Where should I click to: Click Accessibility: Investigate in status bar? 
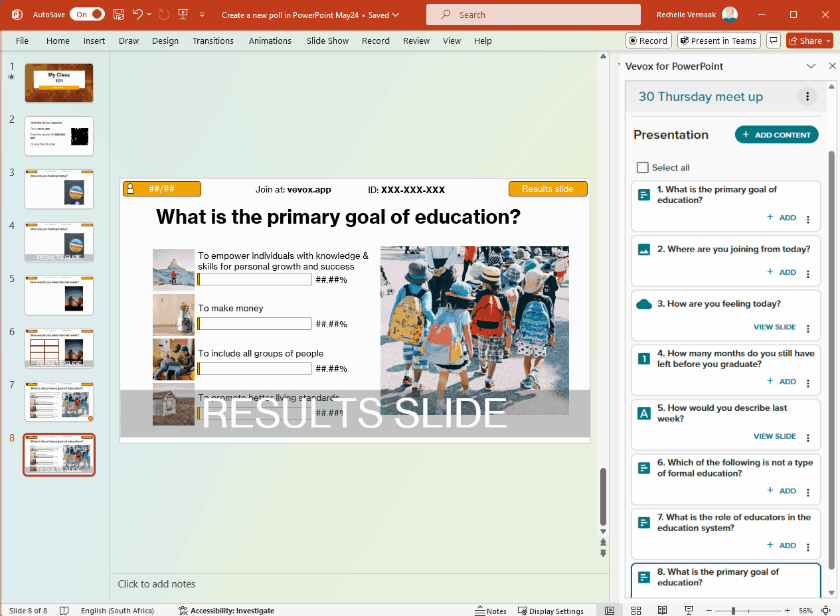226,611
